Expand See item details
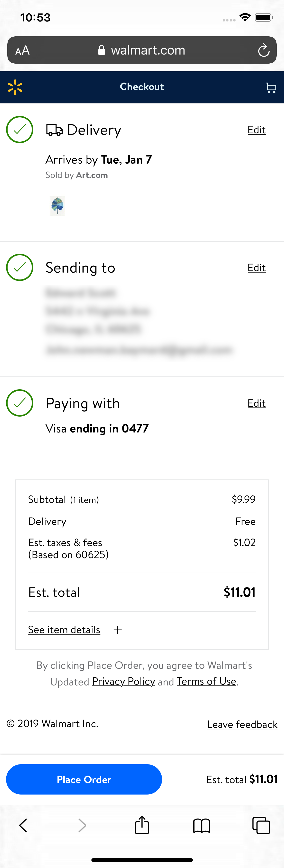Viewport: 284px width, 868px height. (64, 629)
